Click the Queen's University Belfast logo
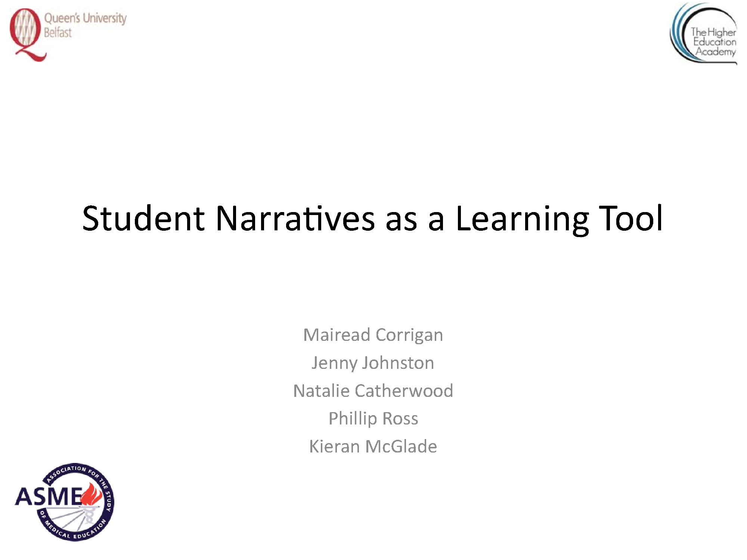 [x=68, y=35]
